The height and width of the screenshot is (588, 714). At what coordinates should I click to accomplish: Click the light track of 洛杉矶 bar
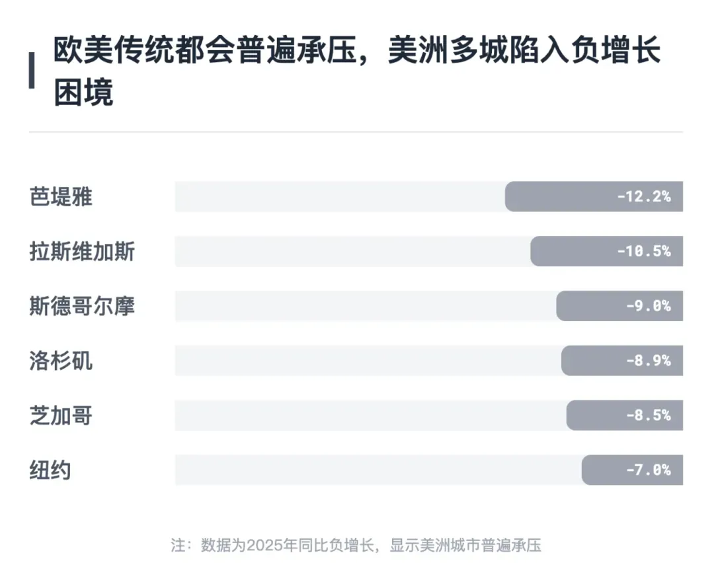pyautogui.click(x=368, y=361)
